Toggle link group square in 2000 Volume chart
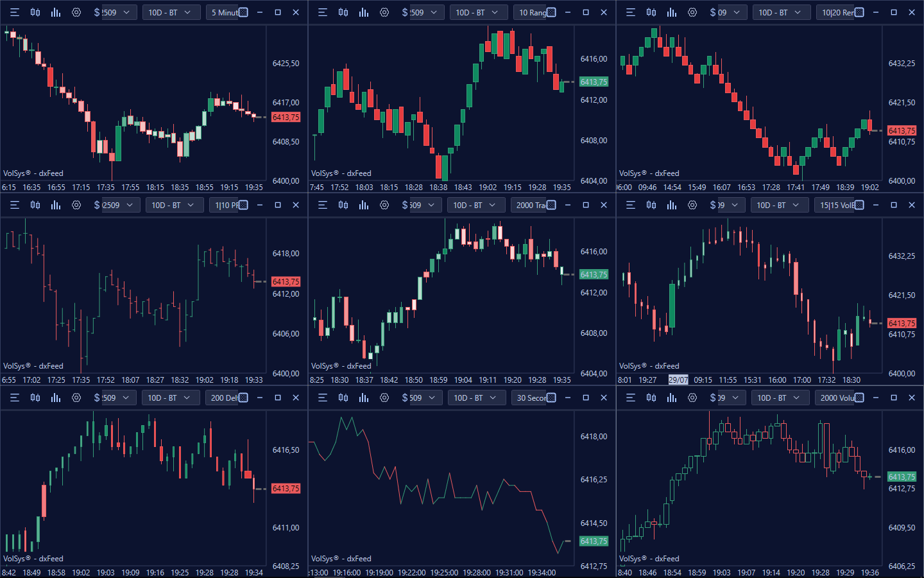Image resolution: width=924 pixels, height=578 pixels. pyautogui.click(x=859, y=398)
